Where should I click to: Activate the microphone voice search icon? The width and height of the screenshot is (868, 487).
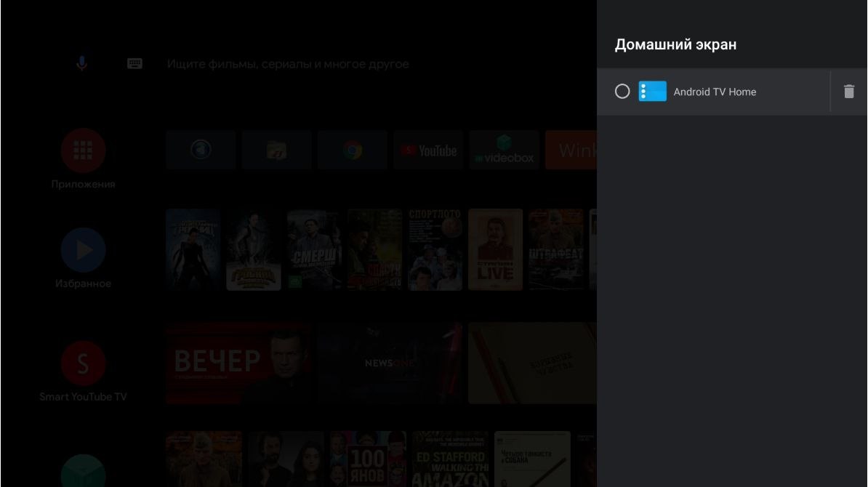[81, 64]
